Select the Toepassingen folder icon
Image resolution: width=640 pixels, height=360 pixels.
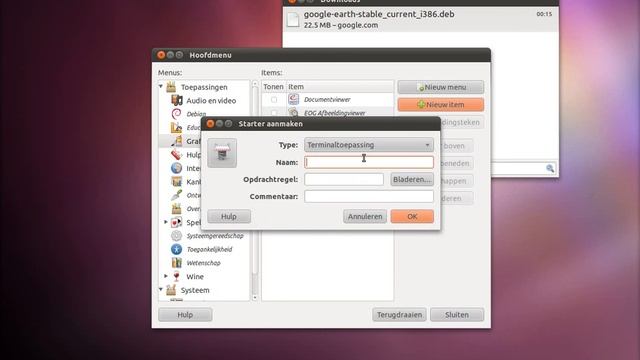(171, 87)
